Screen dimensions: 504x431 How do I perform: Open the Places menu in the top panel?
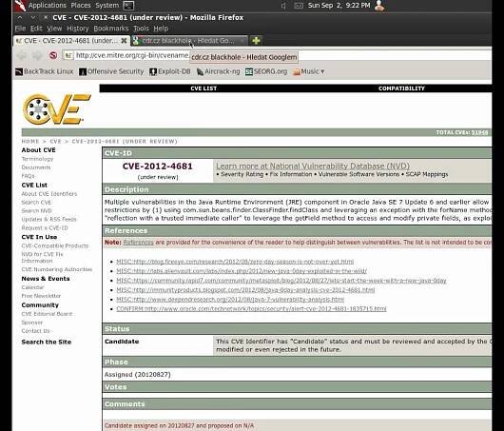[81, 6]
